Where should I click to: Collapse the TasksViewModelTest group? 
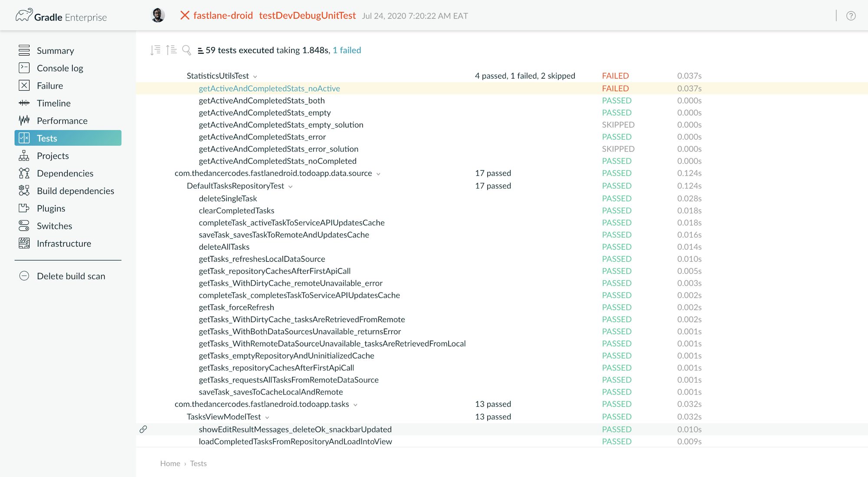267,417
